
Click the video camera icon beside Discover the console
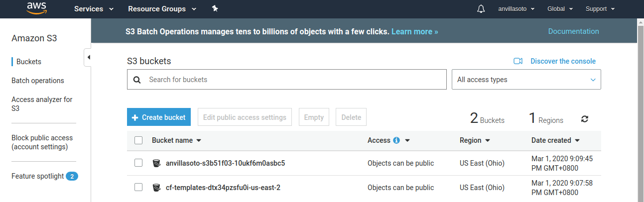(x=518, y=61)
